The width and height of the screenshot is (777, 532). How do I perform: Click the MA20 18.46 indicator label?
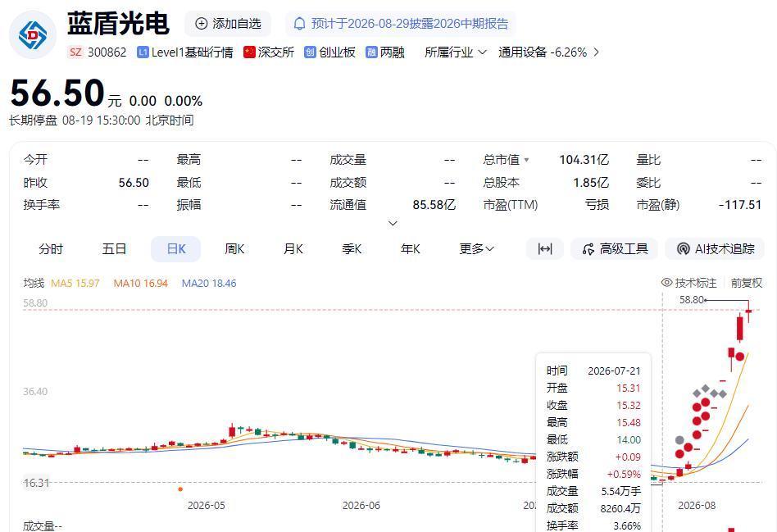tap(209, 284)
